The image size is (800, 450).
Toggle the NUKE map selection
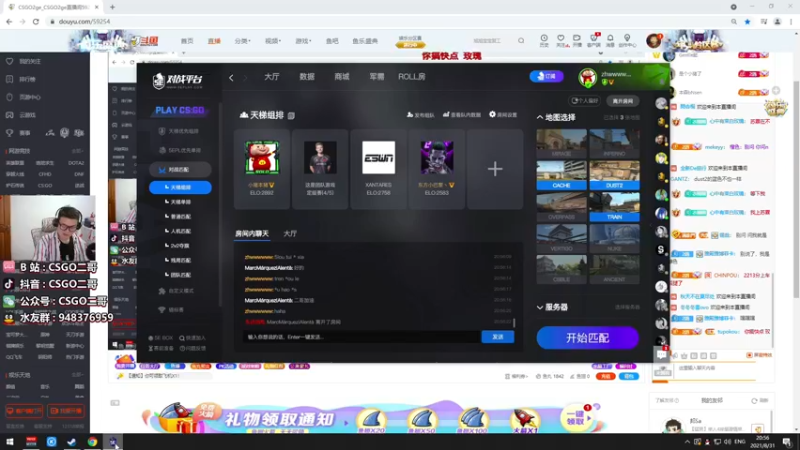pyautogui.click(x=614, y=238)
